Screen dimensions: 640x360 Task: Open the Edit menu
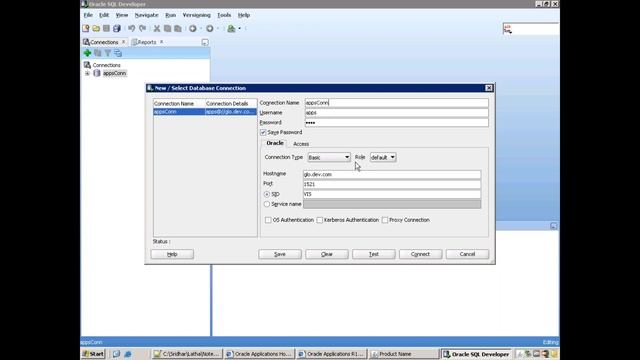point(104,15)
